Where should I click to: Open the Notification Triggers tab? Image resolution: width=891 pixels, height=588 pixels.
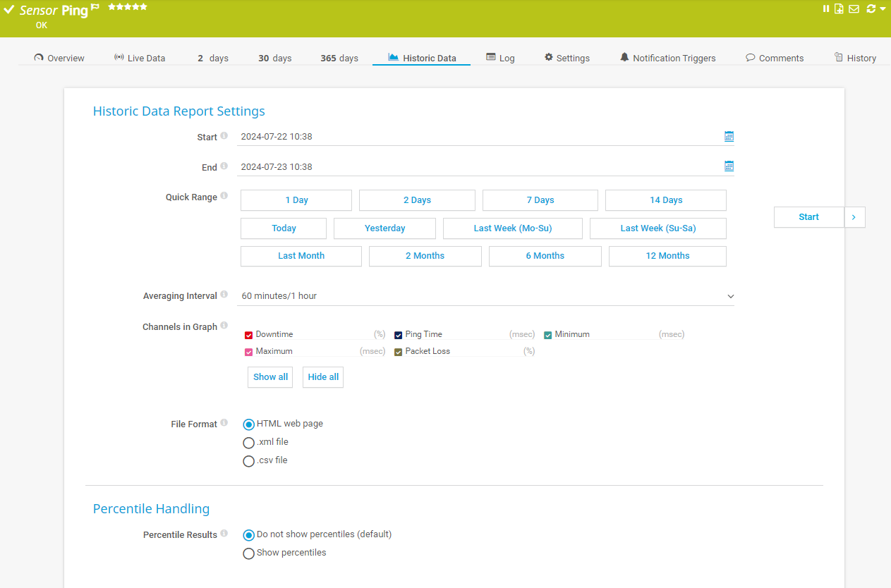point(667,58)
